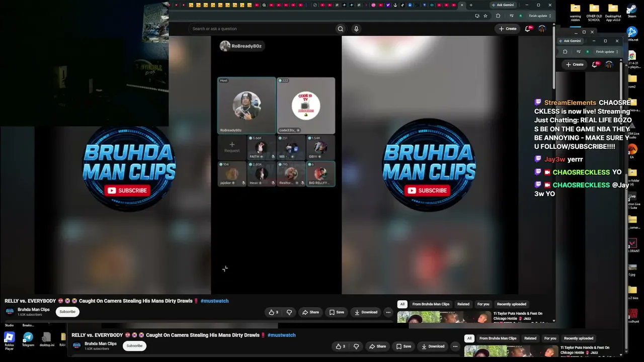This screenshot has height=362, width=644.
Task: Like the video in the lower YouTube window
Action: pyautogui.click(x=341, y=346)
